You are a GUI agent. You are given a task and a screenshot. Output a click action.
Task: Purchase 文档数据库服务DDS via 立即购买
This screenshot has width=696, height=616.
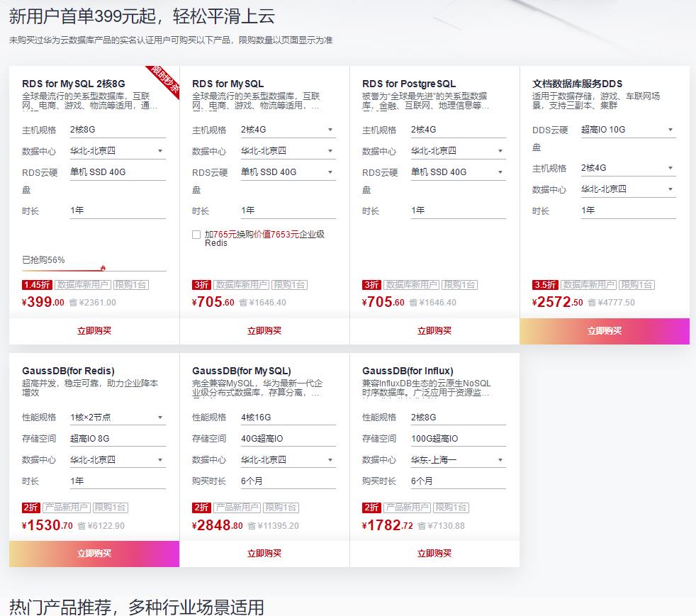point(605,330)
